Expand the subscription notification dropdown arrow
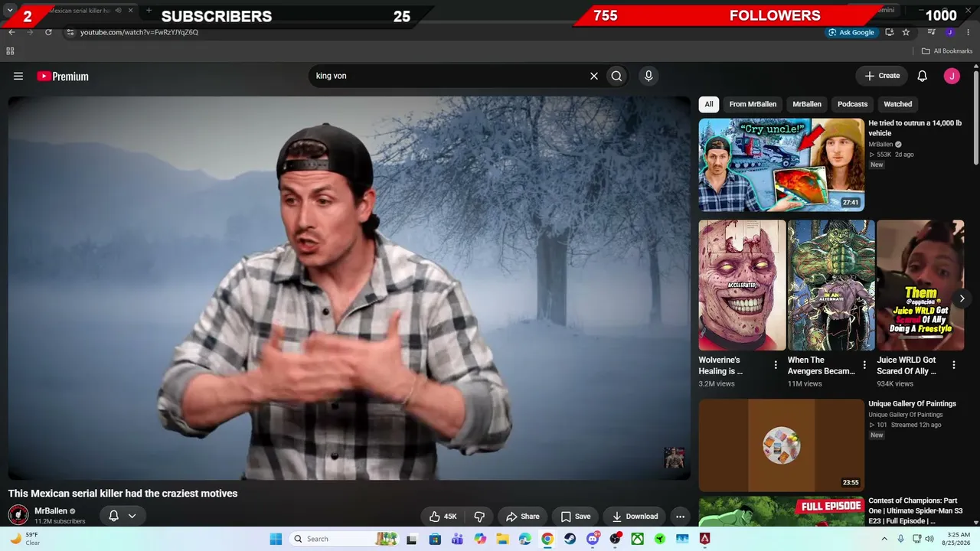Screen dimensions: 980x551 point(132,516)
